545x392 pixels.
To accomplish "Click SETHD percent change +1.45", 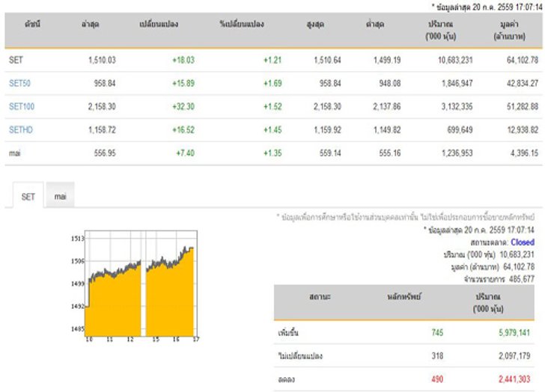I will [272, 130].
